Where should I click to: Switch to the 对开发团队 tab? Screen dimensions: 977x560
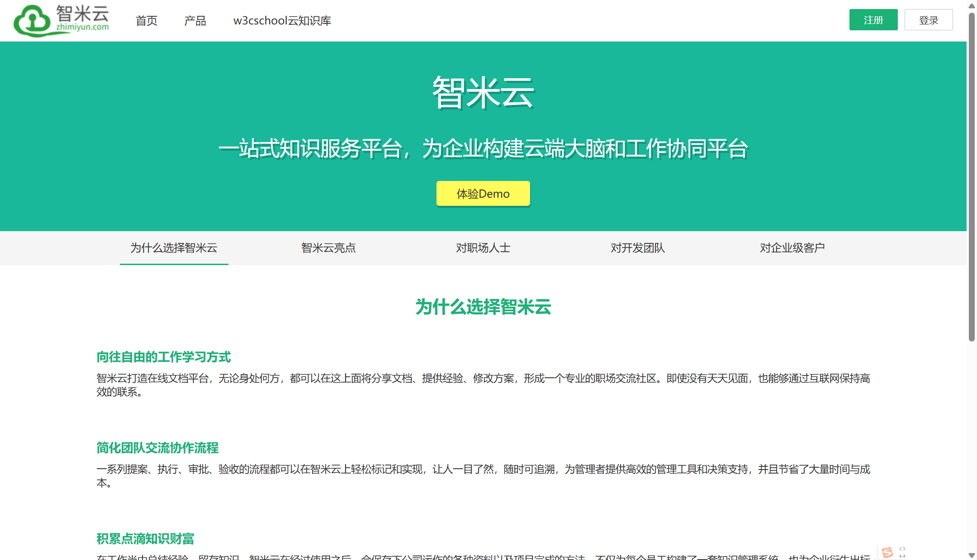[x=638, y=248]
